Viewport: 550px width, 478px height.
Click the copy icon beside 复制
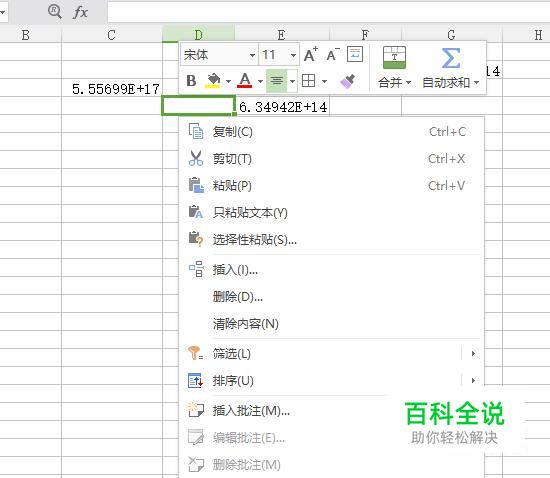click(196, 132)
